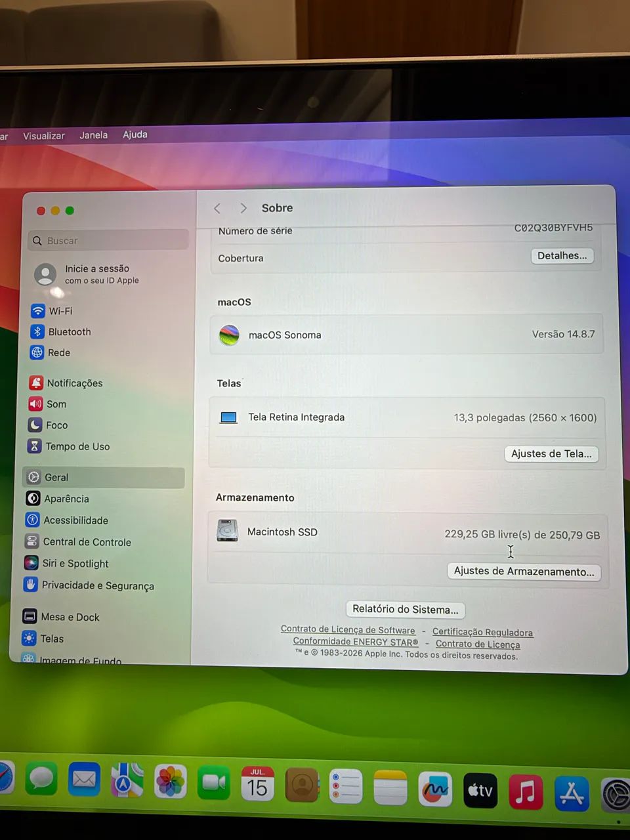This screenshot has height=840, width=630.
Task: Open Telas sun icon in sidebar
Action: 29,638
